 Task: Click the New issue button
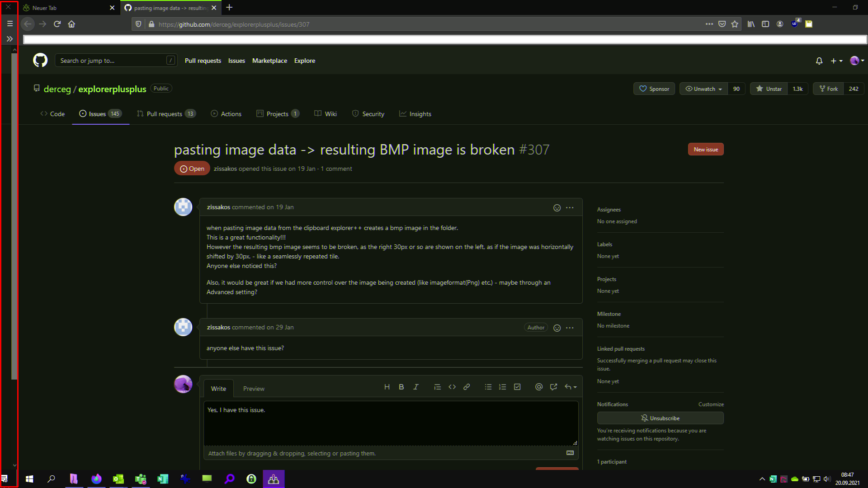(x=705, y=150)
